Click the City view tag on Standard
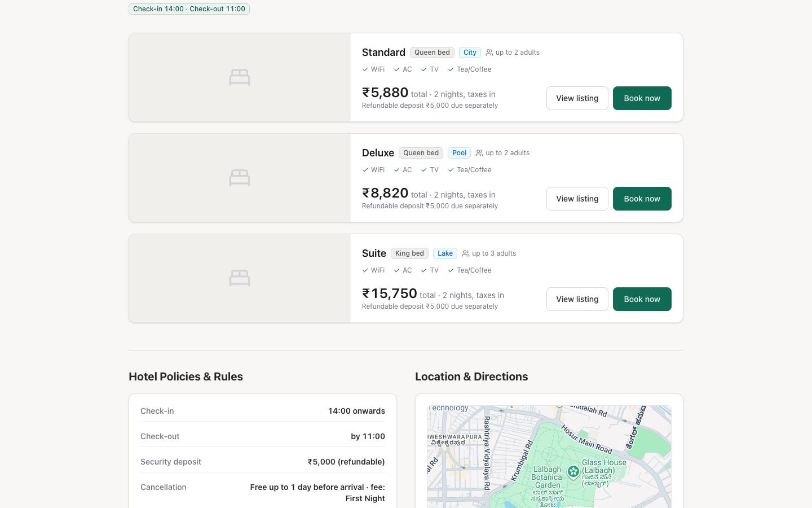Screen dimensions: 812x508 pos(470,52)
